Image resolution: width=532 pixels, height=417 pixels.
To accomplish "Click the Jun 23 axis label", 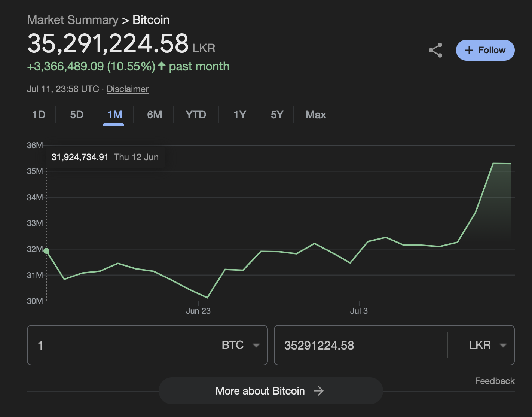I will tap(198, 311).
